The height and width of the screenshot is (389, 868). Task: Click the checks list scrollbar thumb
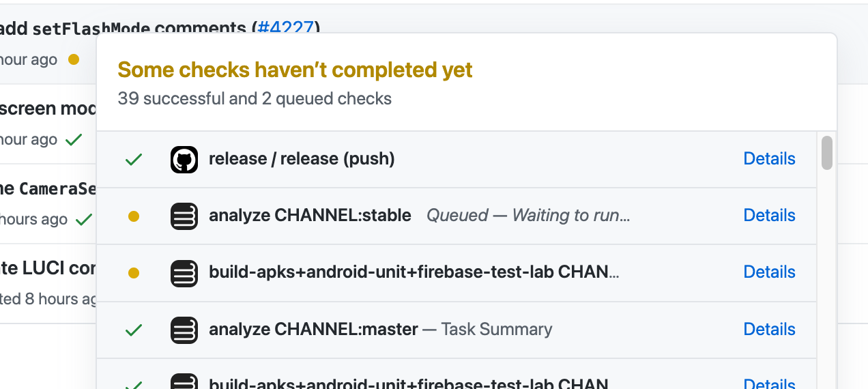coord(826,152)
